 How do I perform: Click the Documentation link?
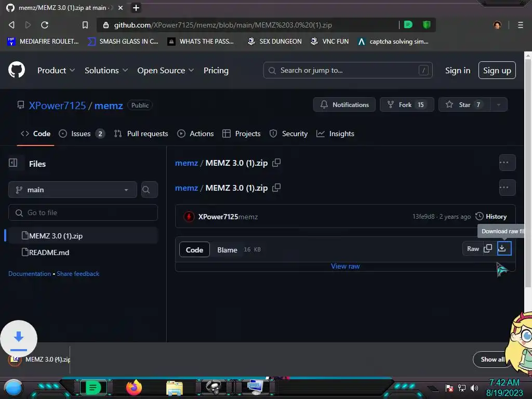tap(30, 273)
